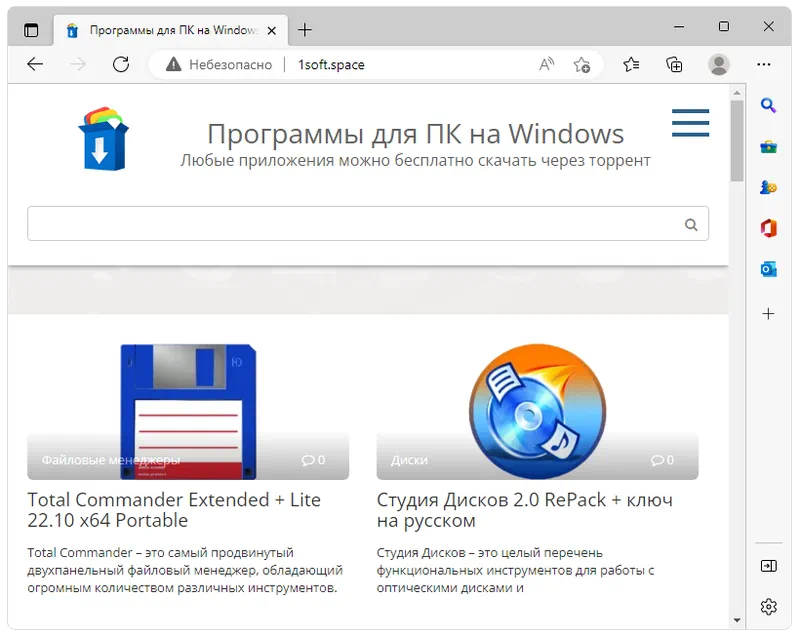800x638 pixels.
Task: Open the Диски category link
Action: (x=409, y=460)
